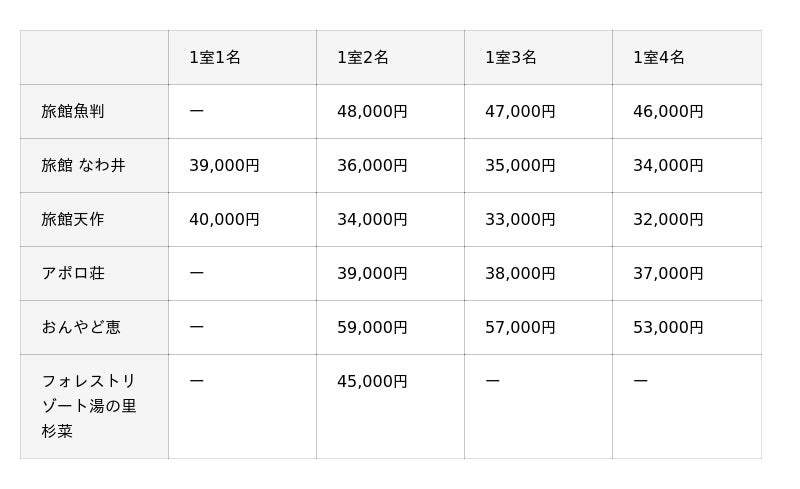Select the アポロ荘 row label
Screen dimensions: 800x489
point(73,274)
